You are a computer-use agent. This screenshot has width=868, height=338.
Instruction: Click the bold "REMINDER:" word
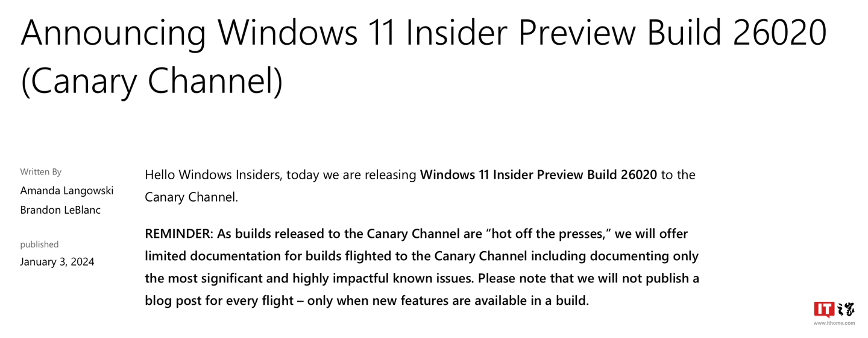179,234
